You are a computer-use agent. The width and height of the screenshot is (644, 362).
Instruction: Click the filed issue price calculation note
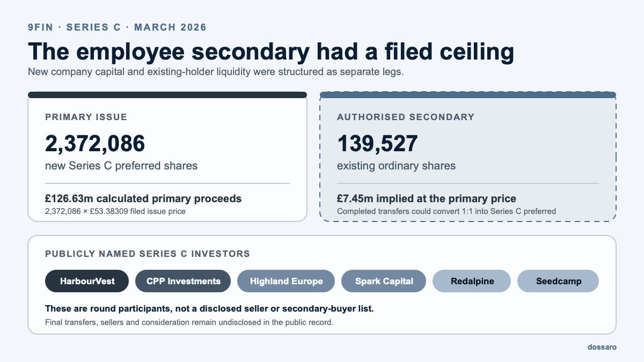115,211
